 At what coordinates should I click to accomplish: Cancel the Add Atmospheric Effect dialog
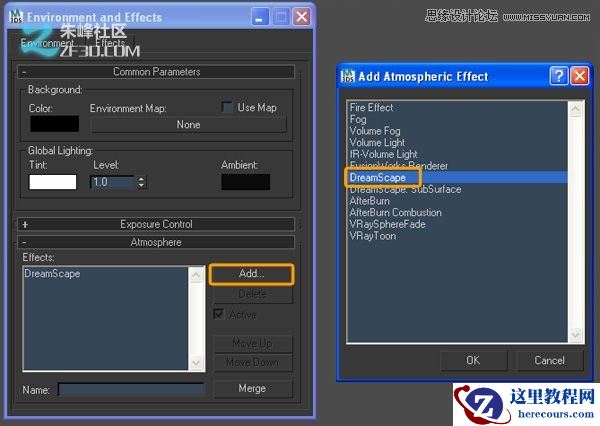pos(549,361)
